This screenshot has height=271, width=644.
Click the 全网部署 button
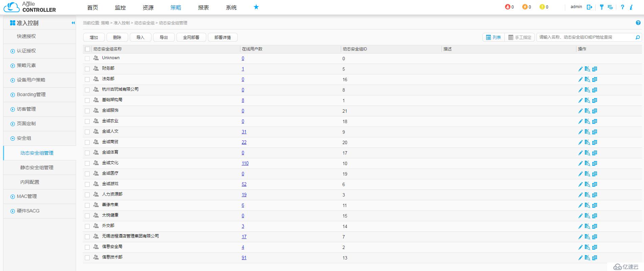click(191, 37)
